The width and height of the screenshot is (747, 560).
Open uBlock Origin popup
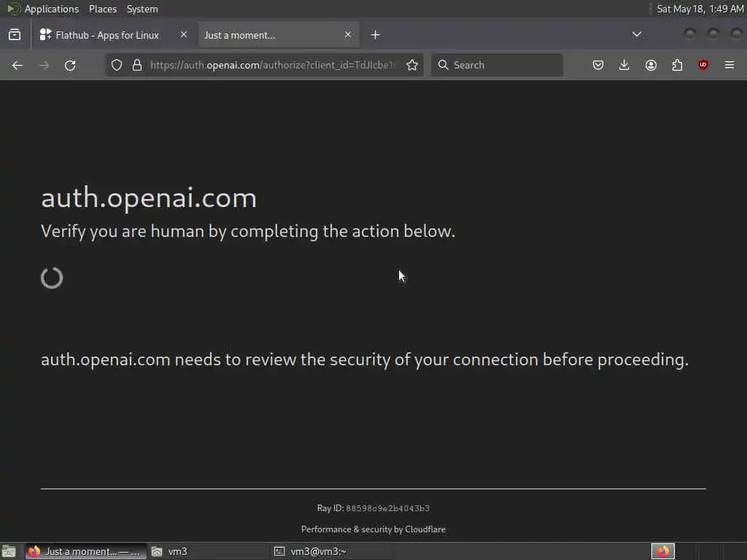(x=703, y=65)
